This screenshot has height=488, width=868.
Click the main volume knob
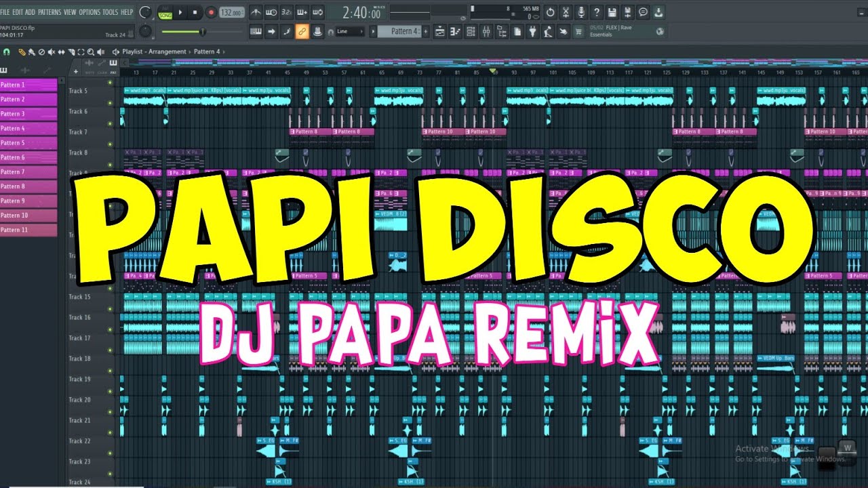[x=145, y=12]
